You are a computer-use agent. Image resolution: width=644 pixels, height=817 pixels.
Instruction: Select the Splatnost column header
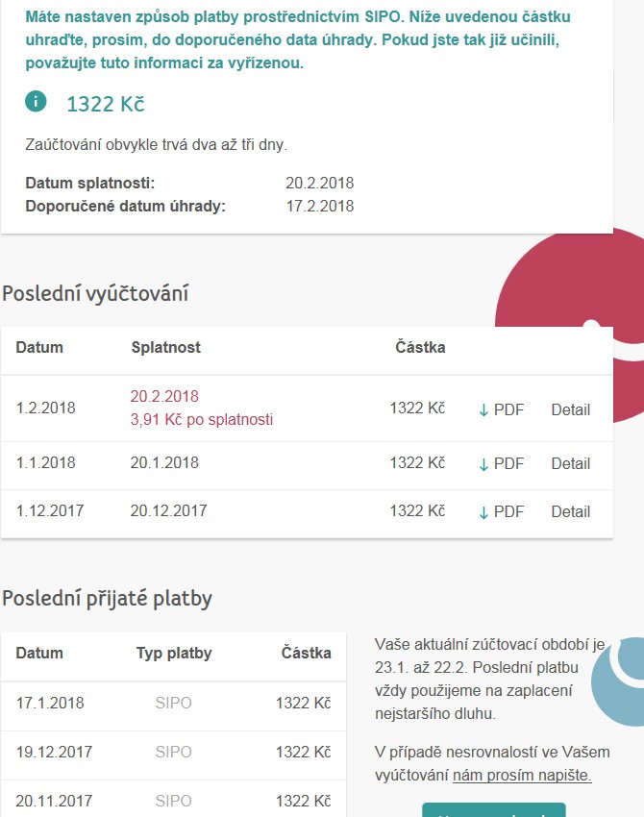pos(165,348)
